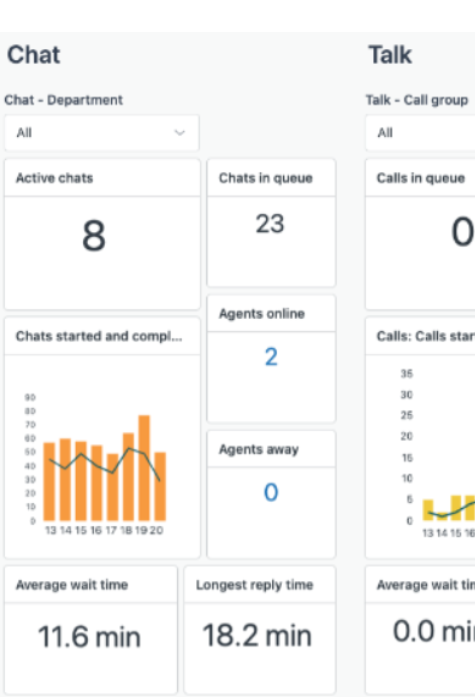Click the Chat section heading
Image resolution: width=475 pixels, height=697 pixels.
33,55
